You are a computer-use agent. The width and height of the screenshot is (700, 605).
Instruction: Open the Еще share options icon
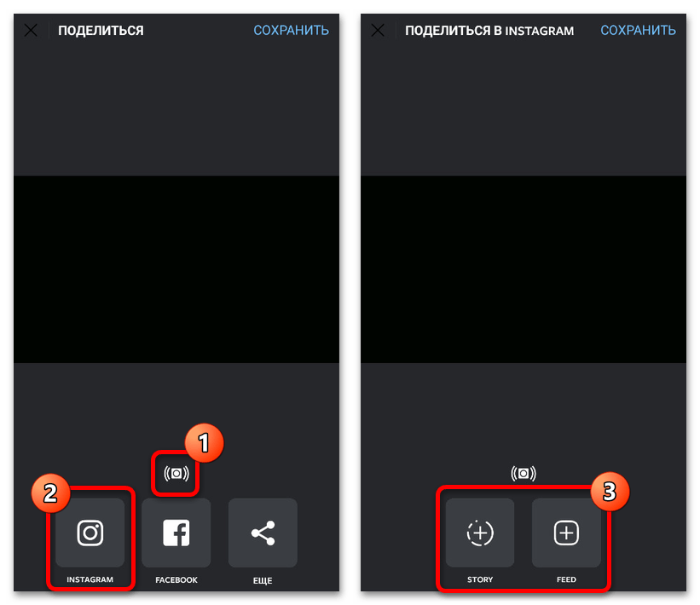pyautogui.click(x=263, y=533)
